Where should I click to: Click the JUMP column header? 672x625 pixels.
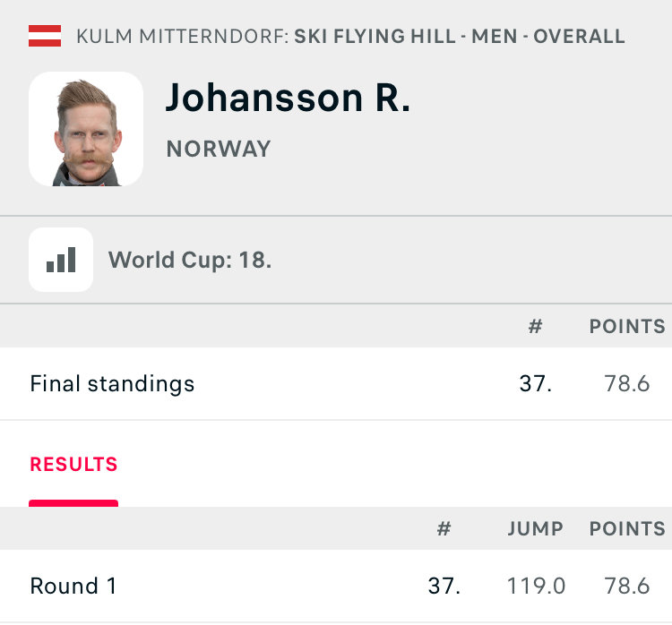(x=536, y=528)
